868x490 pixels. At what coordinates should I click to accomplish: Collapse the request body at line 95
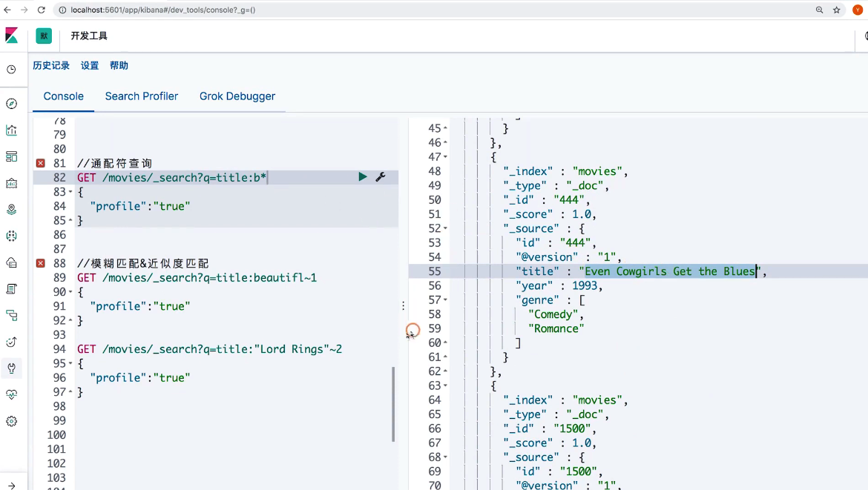(70, 363)
